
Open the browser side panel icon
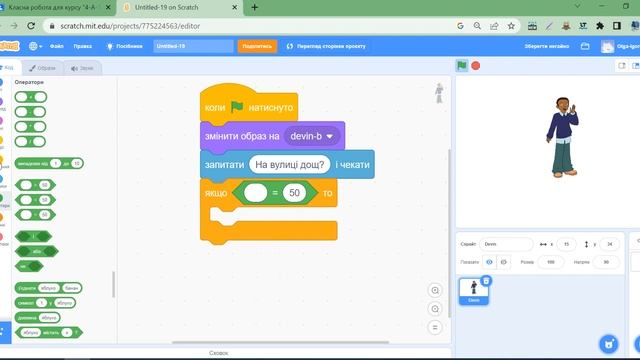coord(617,26)
